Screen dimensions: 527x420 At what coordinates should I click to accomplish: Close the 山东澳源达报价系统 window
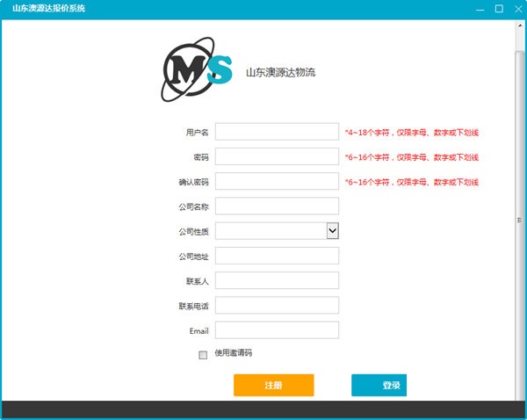(x=518, y=9)
